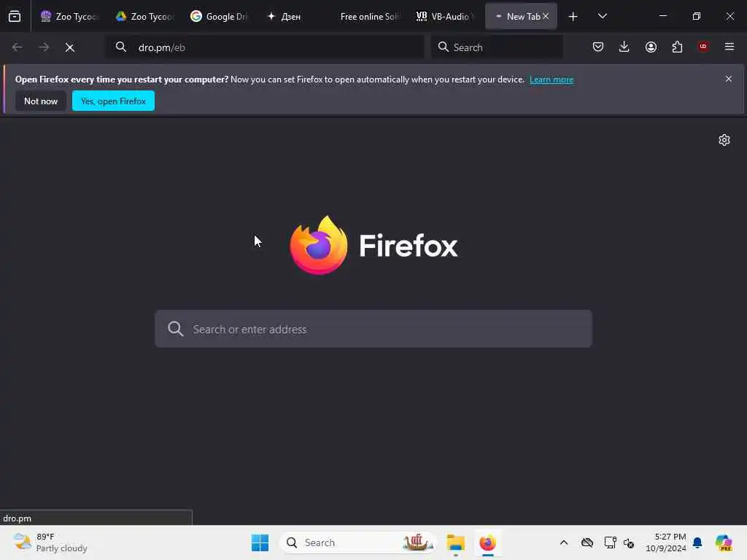Switch to the Дзен tab
The image size is (747, 560).
click(295, 16)
